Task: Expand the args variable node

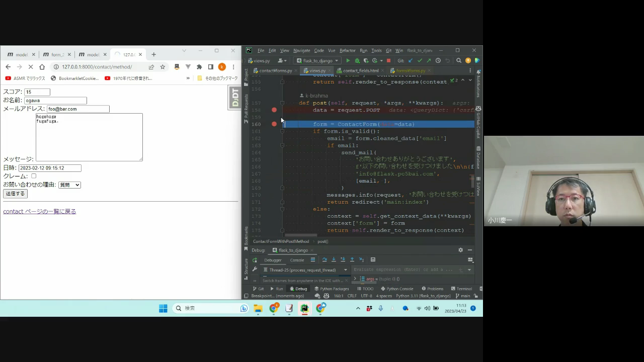Action: click(355, 279)
